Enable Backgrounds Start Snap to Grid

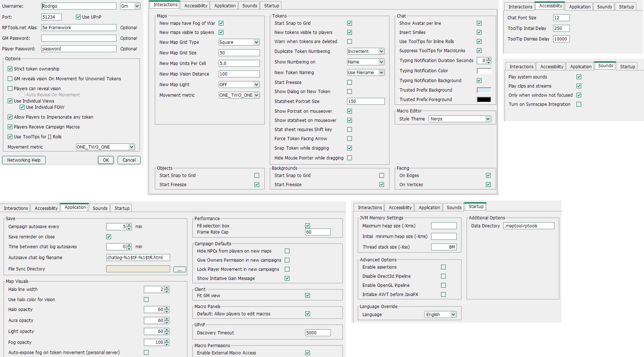pyautogui.click(x=382, y=176)
